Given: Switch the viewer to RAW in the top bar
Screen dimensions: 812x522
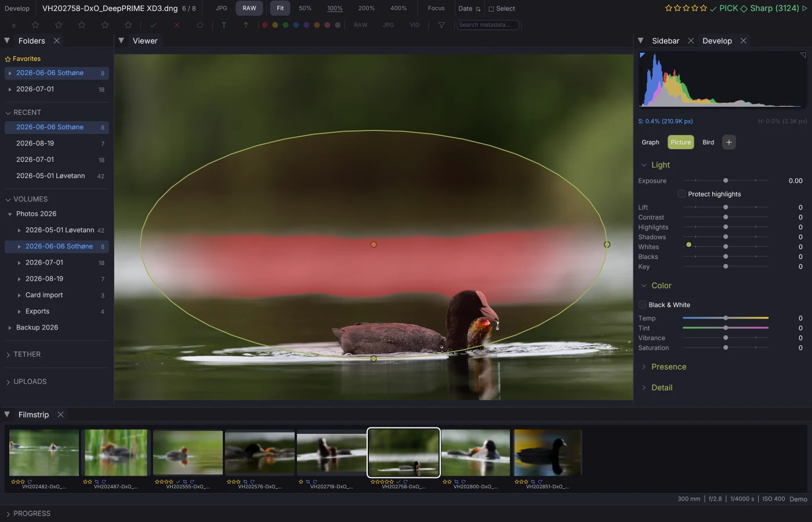Looking at the screenshot, I should 249,8.
